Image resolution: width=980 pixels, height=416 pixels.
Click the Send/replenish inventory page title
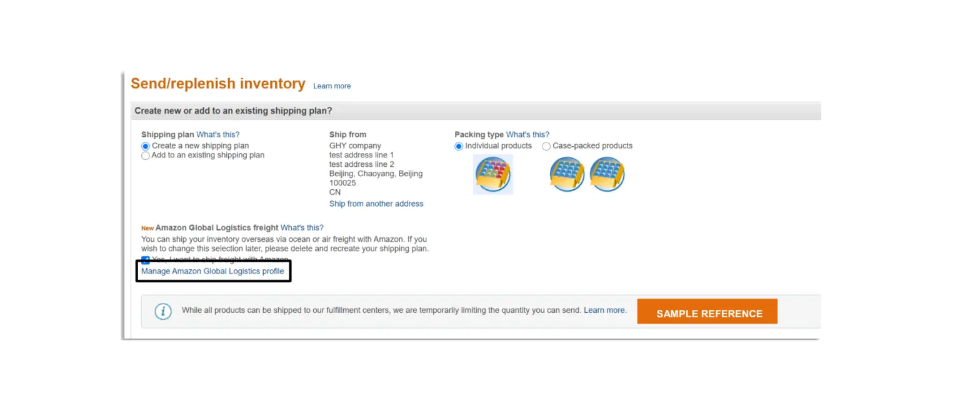[217, 83]
